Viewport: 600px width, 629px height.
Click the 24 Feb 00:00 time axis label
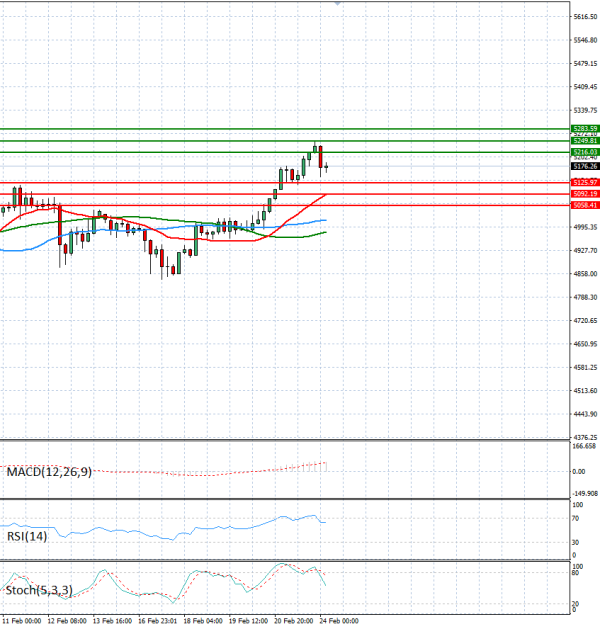[338, 621]
